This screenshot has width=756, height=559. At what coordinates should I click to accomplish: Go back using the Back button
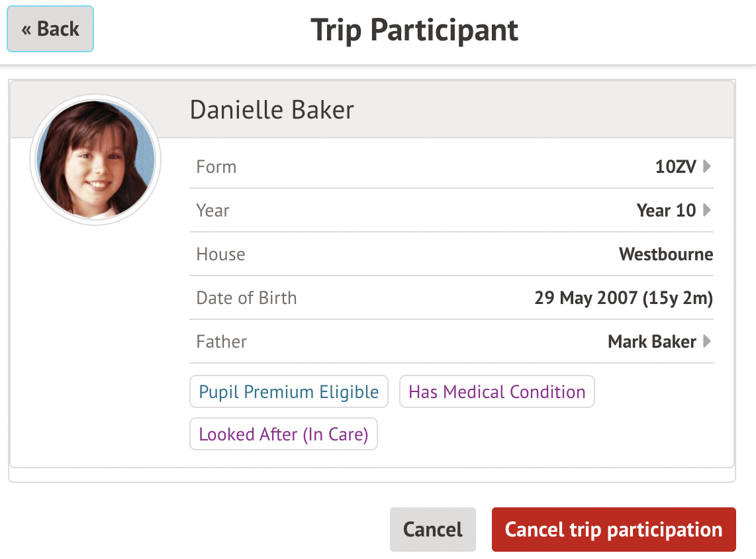50,29
